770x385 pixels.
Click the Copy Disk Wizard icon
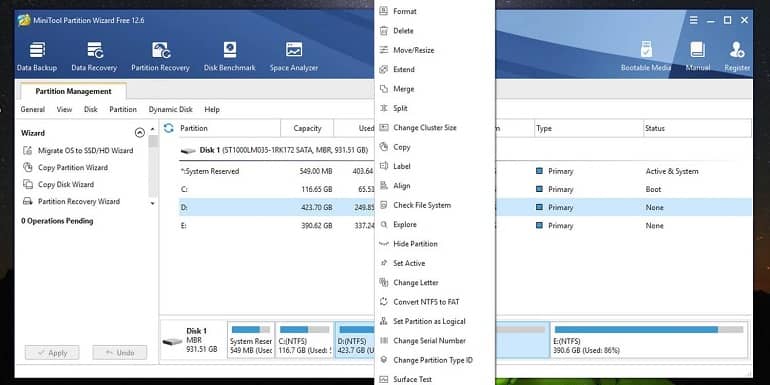coord(28,184)
